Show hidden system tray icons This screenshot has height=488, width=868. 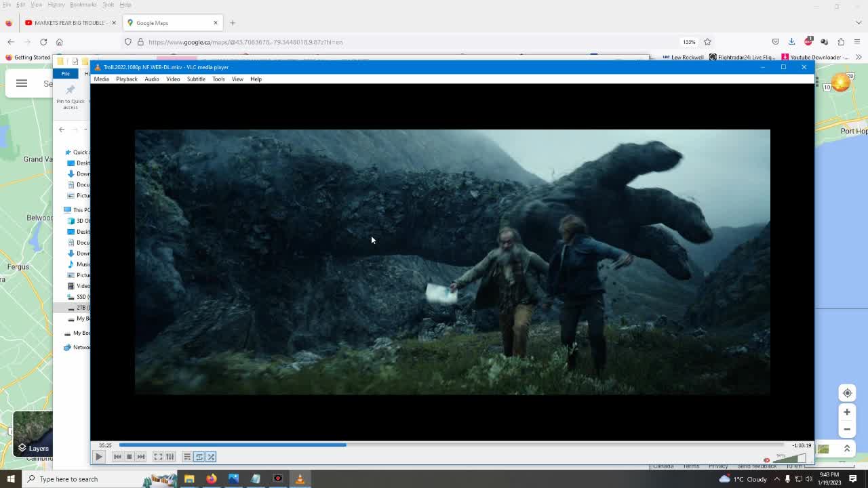[777, 479]
